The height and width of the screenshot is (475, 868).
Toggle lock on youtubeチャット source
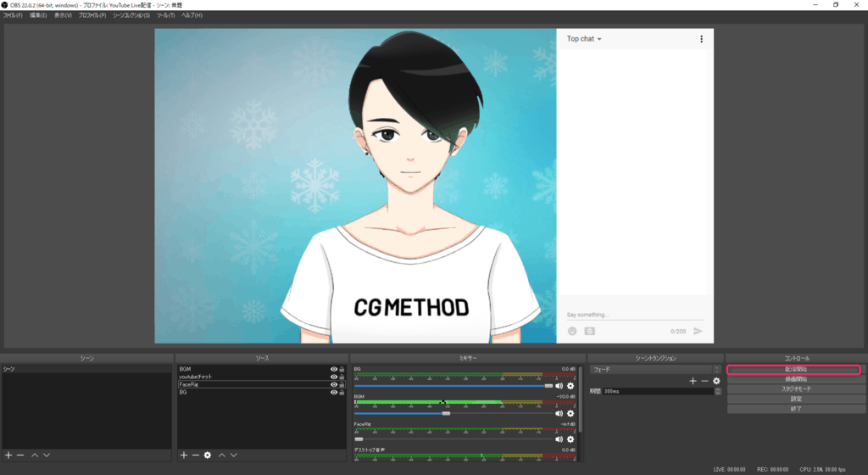click(x=342, y=377)
